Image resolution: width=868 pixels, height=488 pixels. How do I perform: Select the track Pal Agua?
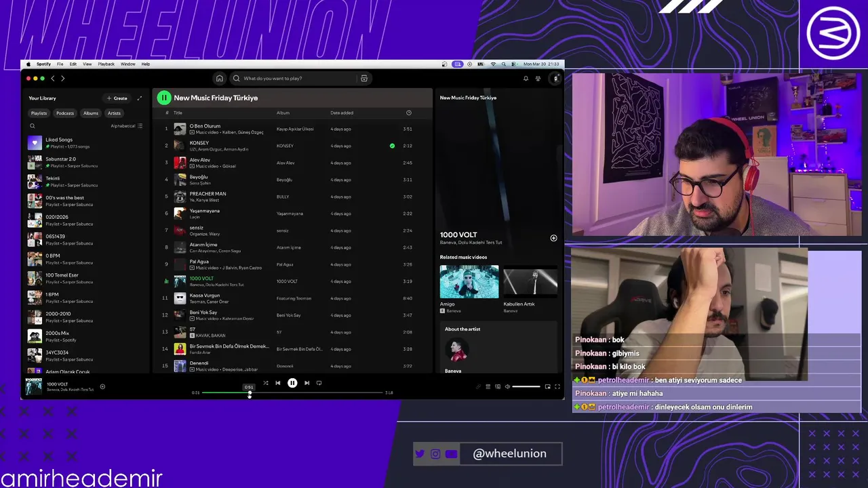(x=292, y=264)
